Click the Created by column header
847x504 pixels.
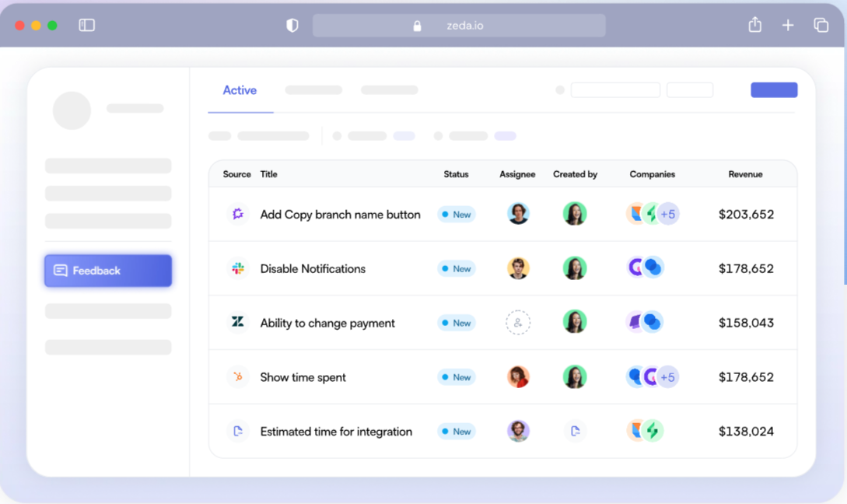575,174
